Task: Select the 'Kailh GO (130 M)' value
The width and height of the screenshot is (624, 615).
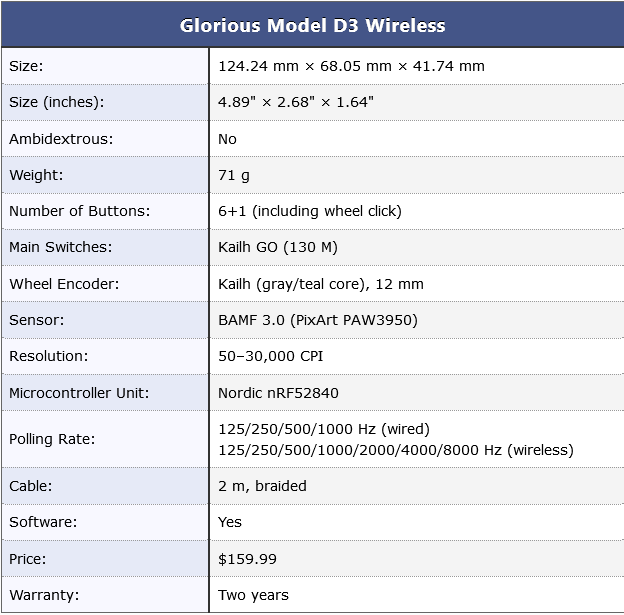Action: point(278,247)
